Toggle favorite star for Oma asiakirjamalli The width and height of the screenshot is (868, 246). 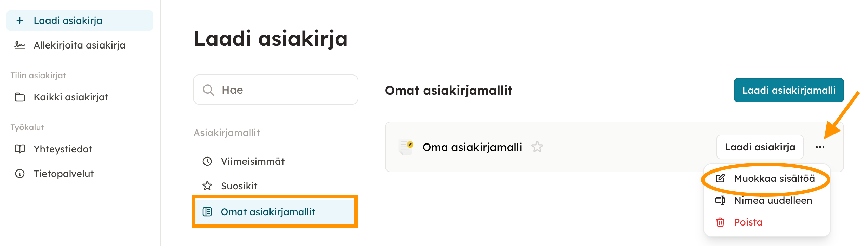537,147
